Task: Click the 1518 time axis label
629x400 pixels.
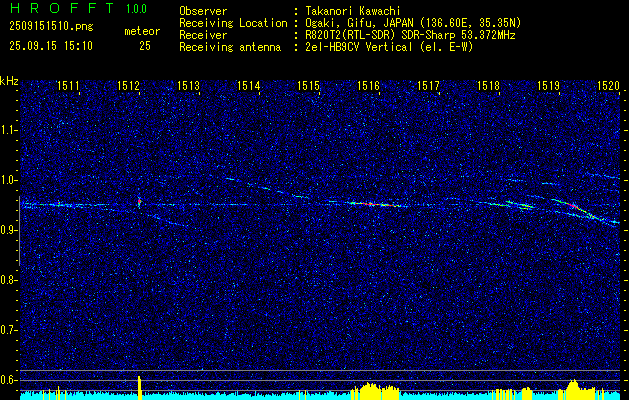Action: (x=488, y=85)
